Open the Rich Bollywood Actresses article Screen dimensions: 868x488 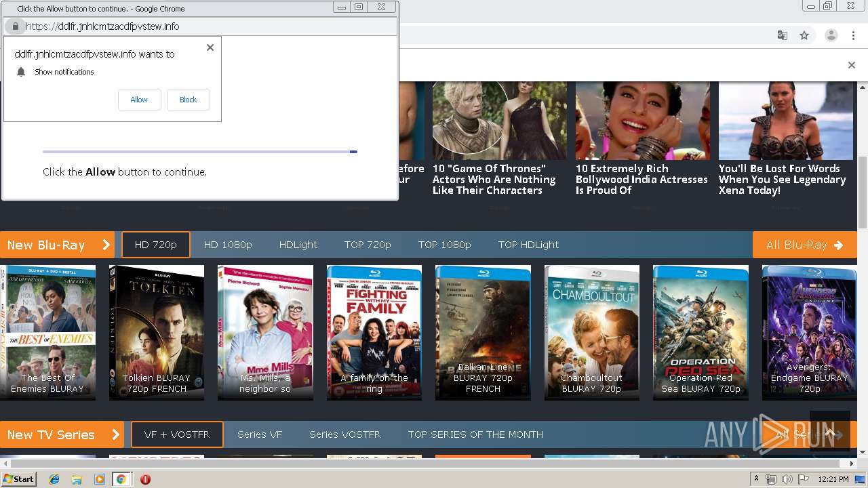click(x=642, y=180)
